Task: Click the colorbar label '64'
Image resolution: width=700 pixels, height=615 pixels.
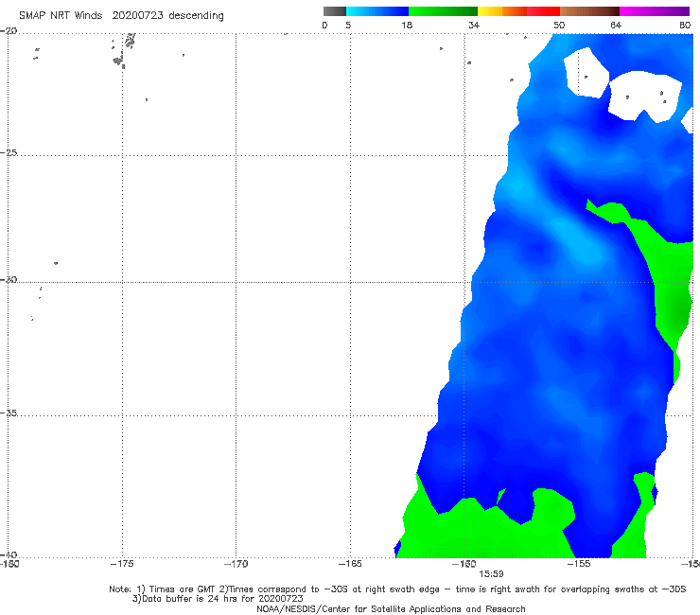Action: click(x=616, y=25)
